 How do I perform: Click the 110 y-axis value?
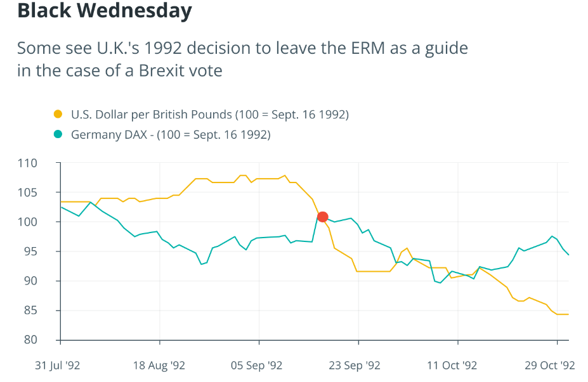45,163
